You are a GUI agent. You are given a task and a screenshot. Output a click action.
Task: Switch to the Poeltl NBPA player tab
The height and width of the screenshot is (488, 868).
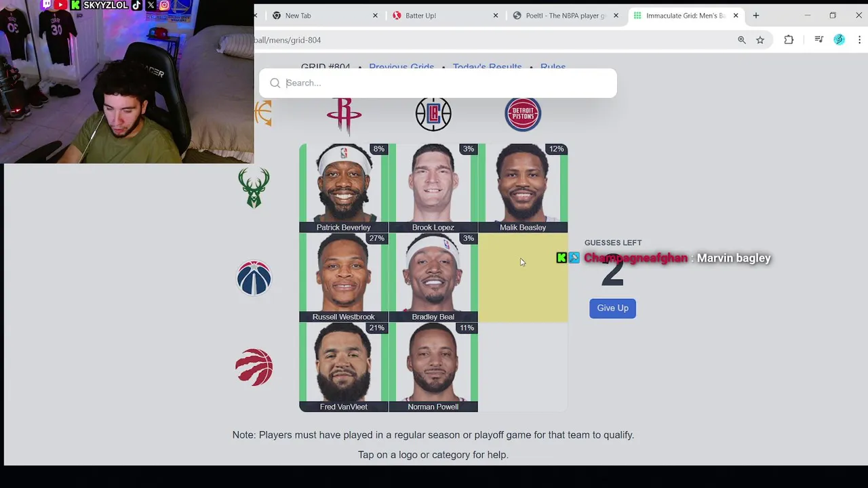(x=565, y=16)
